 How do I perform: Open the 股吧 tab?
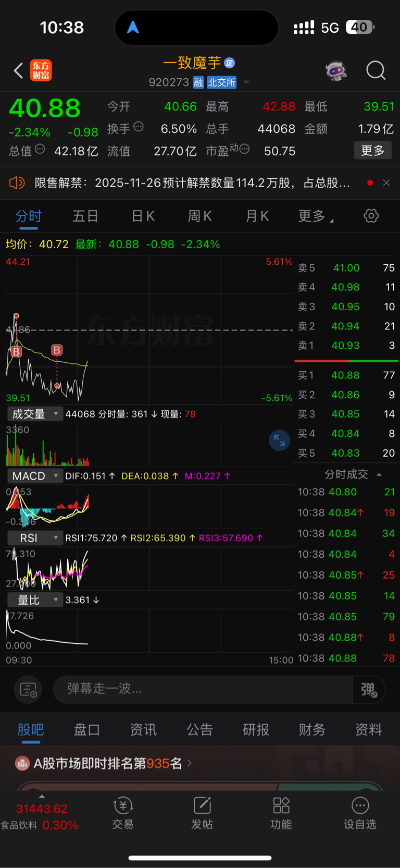coord(31,729)
